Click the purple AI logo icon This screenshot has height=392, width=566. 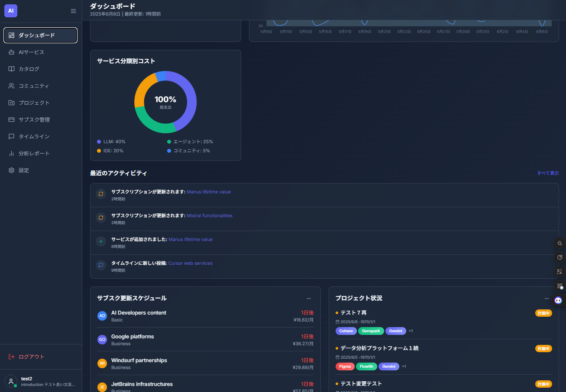(x=11, y=11)
